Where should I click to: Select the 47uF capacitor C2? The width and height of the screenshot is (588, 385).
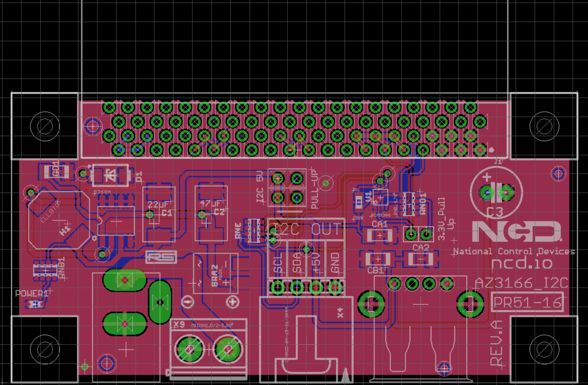pyautogui.click(x=210, y=212)
